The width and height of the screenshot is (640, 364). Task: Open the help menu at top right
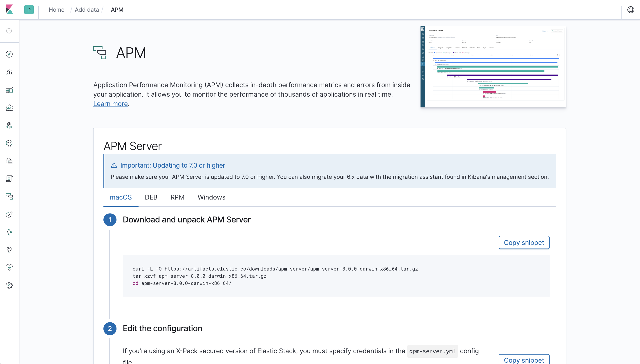630,9
